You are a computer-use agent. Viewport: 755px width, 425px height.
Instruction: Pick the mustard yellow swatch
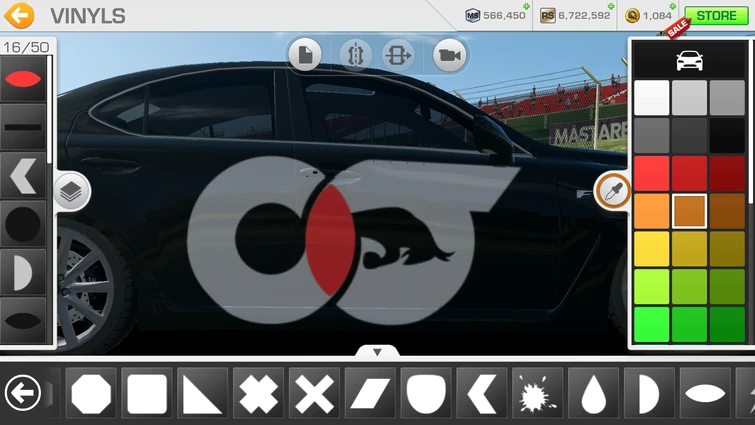(690, 249)
